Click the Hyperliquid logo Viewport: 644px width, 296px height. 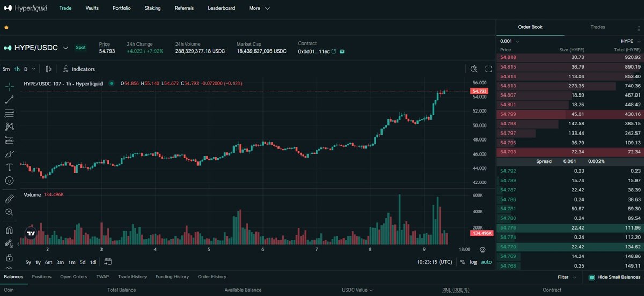25,8
